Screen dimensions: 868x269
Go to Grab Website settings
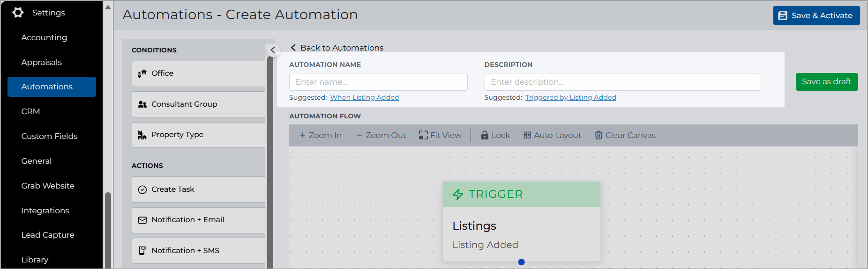click(x=47, y=186)
